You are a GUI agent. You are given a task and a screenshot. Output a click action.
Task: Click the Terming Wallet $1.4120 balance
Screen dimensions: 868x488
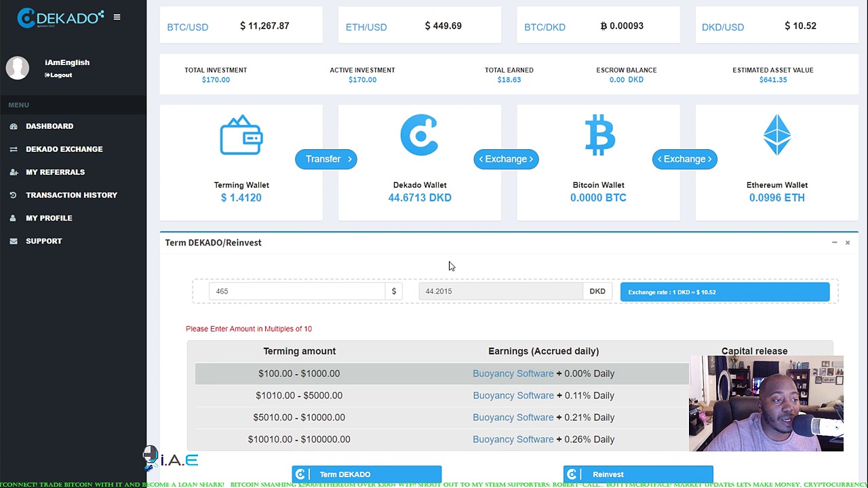[241, 198]
